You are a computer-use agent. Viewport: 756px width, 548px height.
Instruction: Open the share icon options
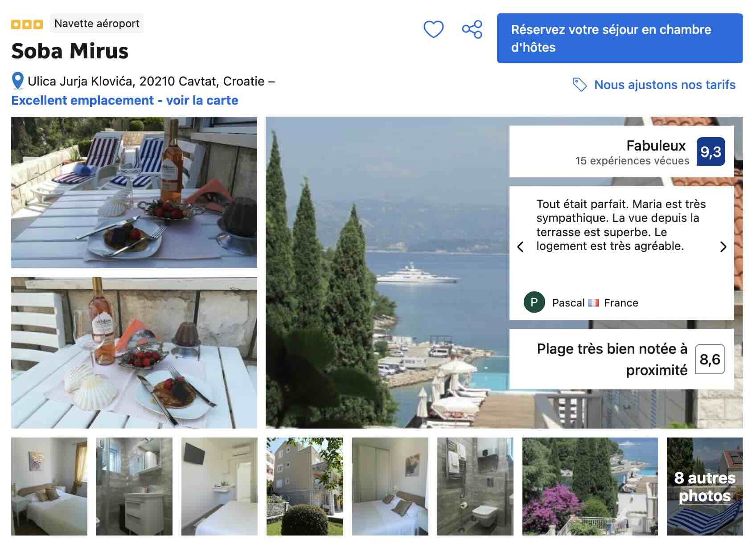click(x=472, y=29)
